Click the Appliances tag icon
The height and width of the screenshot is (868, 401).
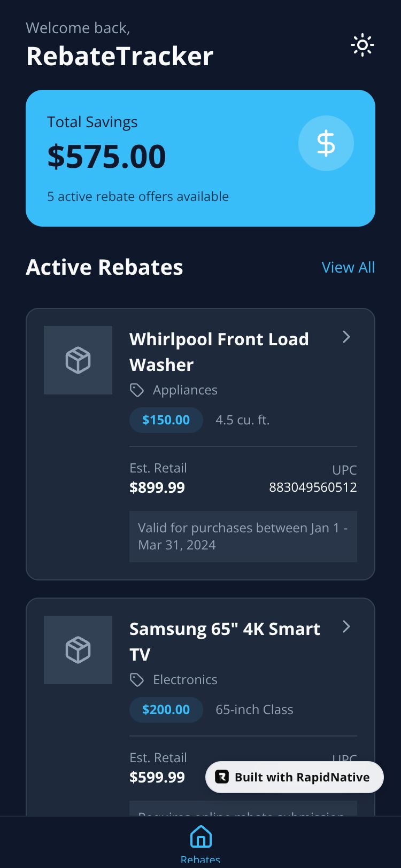pyautogui.click(x=137, y=390)
